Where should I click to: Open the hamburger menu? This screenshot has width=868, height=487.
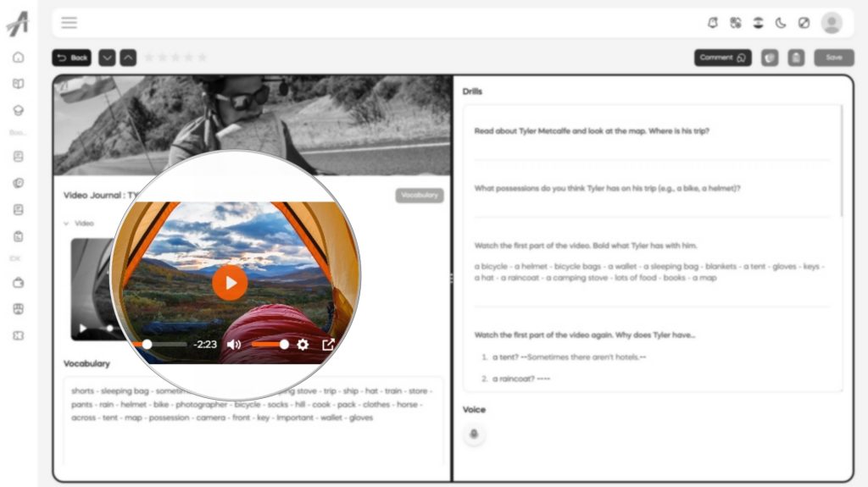tap(70, 23)
